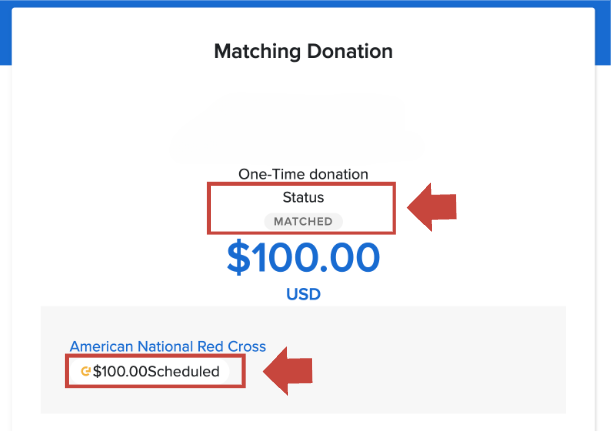
Task: Click the small $100.00 scheduled amount
Action: coord(120,372)
